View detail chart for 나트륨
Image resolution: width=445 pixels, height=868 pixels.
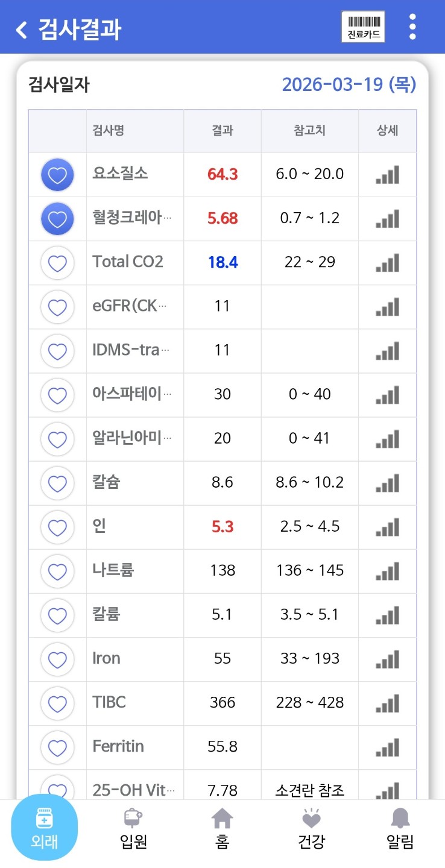387,571
